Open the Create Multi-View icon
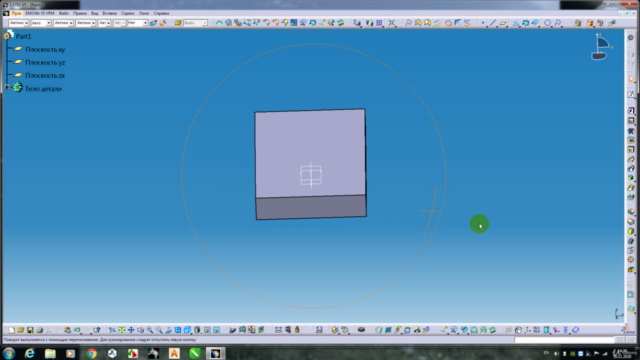 click(178, 330)
